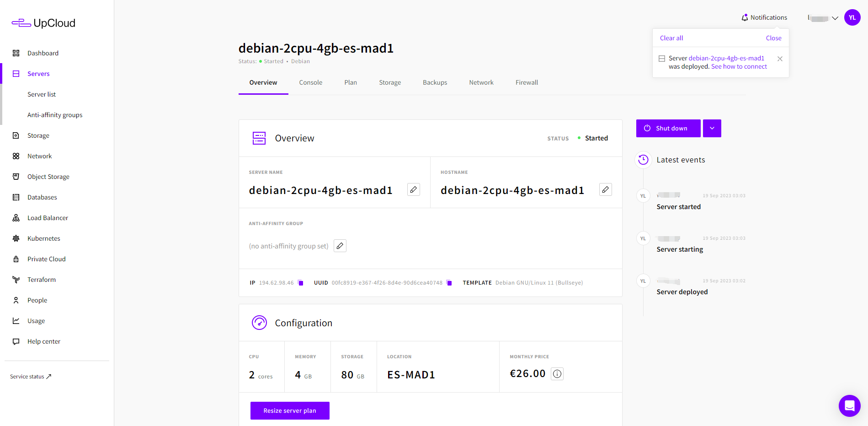Screen dimensions: 868x426
Task: Collapse the Servers sidebar section
Action: (38, 74)
